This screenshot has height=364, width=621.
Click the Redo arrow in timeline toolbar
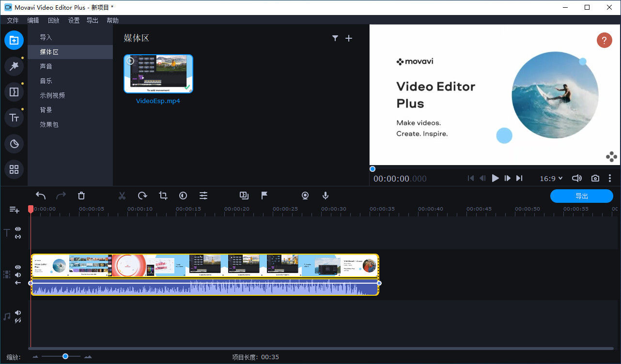(61, 196)
